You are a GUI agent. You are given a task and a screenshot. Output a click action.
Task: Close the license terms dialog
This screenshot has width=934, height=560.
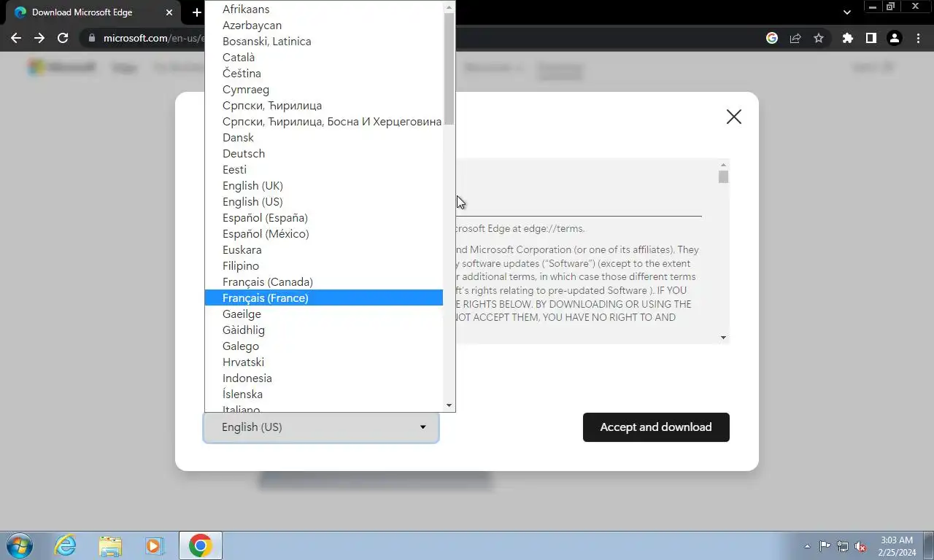click(734, 117)
